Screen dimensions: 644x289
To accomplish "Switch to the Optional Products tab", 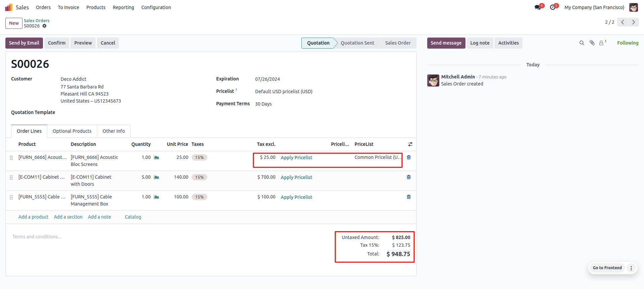I will (x=72, y=131).
